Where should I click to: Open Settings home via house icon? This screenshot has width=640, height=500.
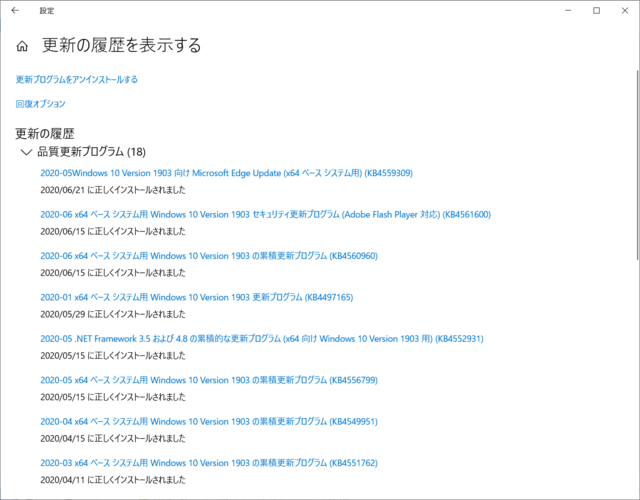pyautogui.click(x=22, y=46)
